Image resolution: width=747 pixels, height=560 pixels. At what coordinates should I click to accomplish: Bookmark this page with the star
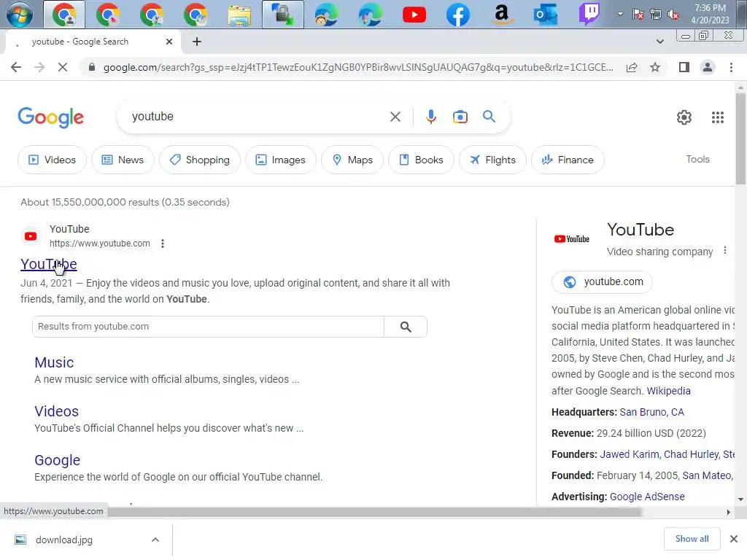click(x=655, y=67)
